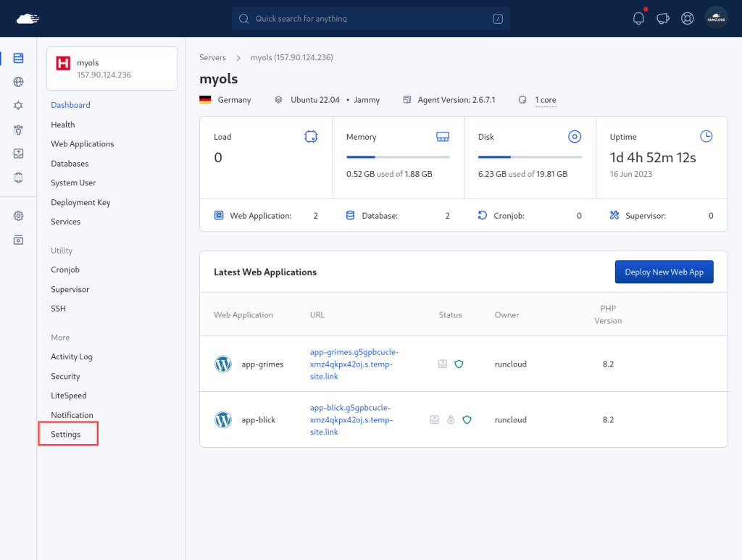Click the Web Application count icon
The image size is (742, 560).
click(219, 215)
